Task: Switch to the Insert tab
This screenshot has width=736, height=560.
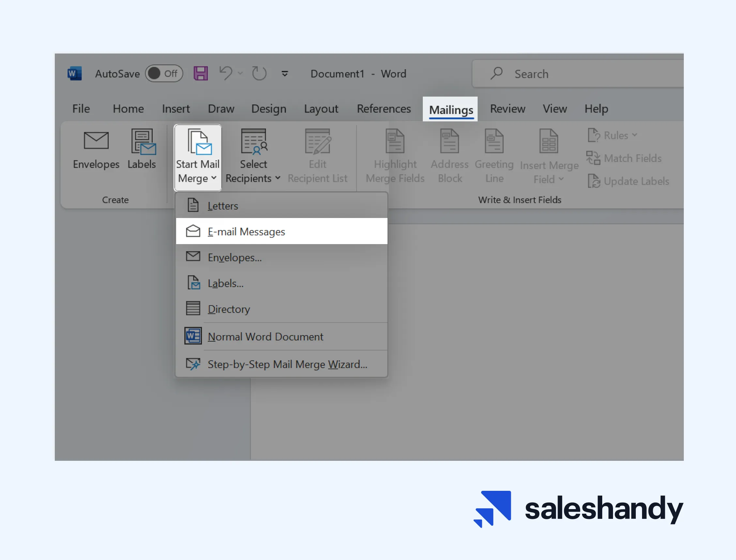Action: tap(176, 109)
